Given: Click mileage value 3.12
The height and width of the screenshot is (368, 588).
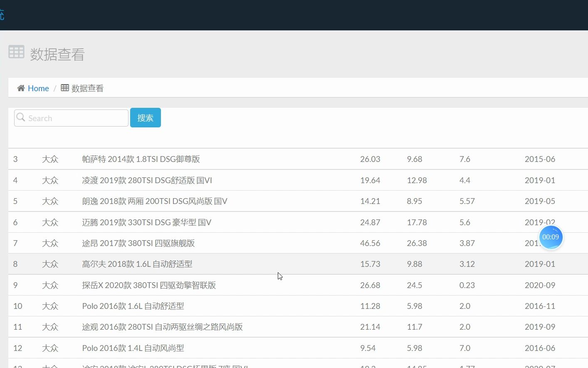Looking at the screenshot, I should point(467,264).
